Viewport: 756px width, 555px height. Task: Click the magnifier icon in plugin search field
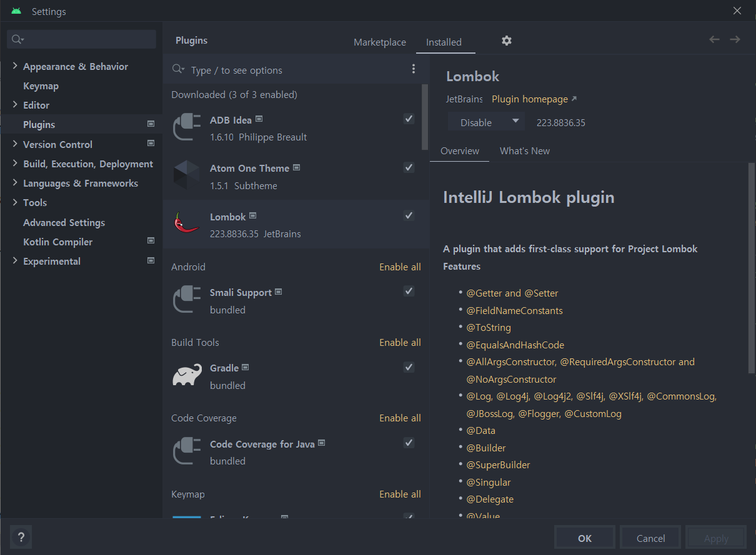(178, 69)
